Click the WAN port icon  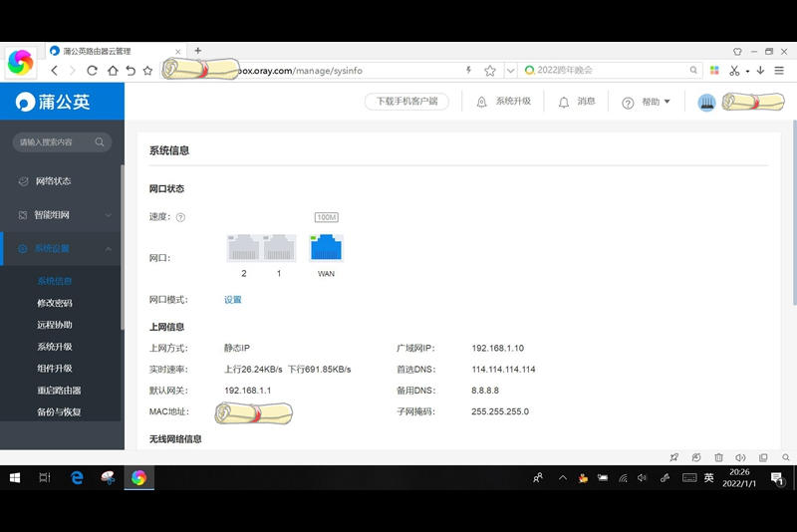[326, 248]
